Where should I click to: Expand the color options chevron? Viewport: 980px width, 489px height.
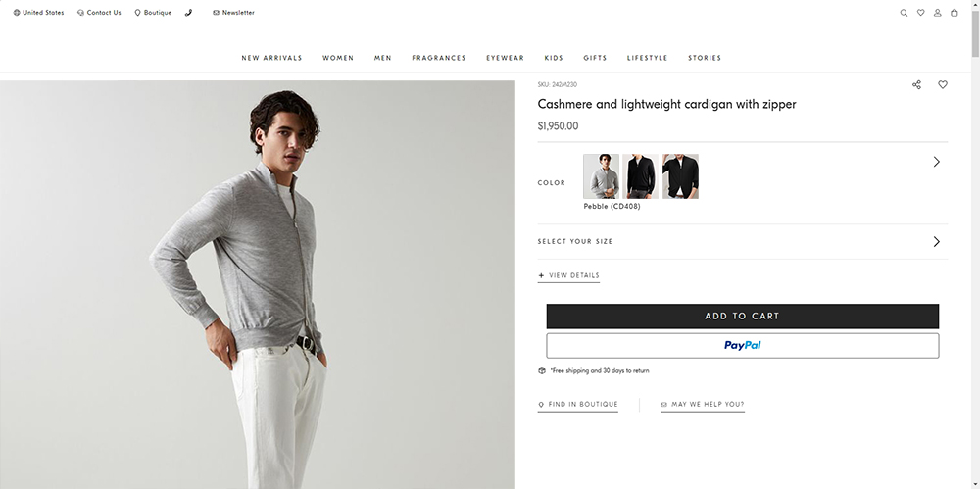point(936,162)
